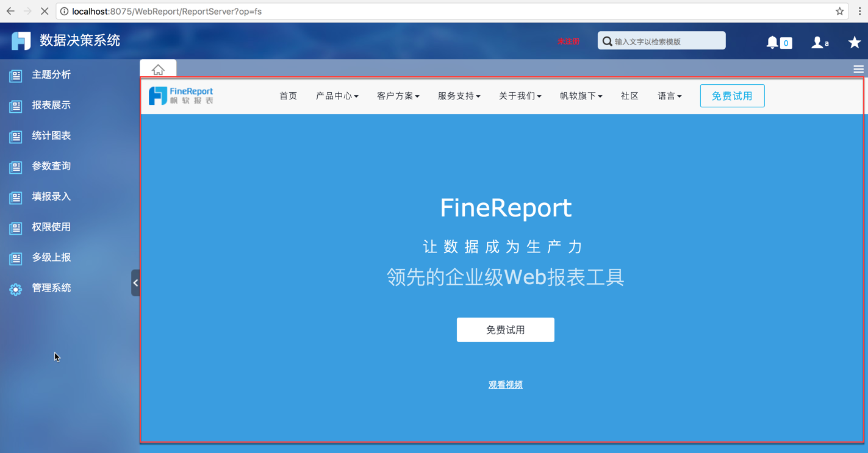Click the large FineReport banner heading

coord(506,208)
